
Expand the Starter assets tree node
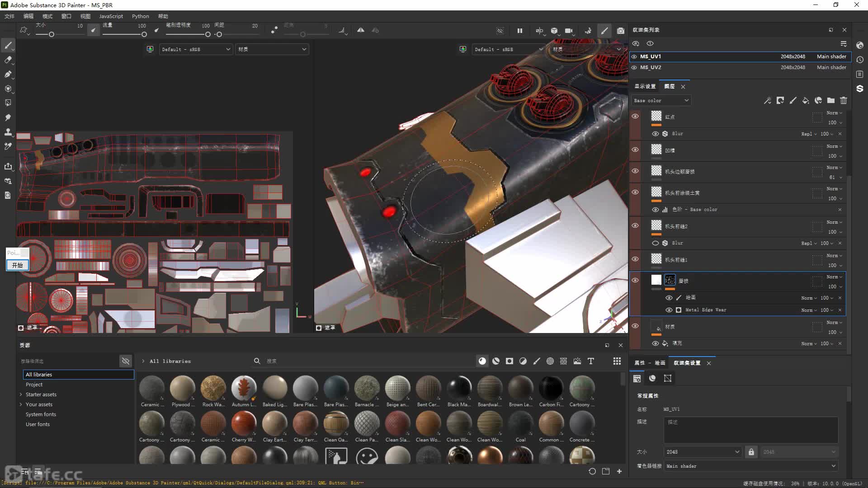click(21, 394)
